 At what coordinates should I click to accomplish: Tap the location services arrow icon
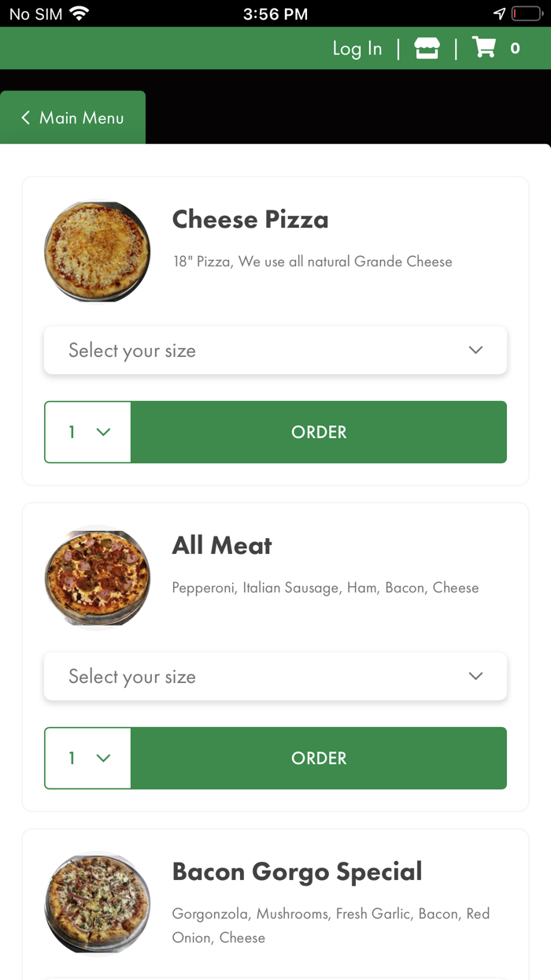[x=499, y=13]
